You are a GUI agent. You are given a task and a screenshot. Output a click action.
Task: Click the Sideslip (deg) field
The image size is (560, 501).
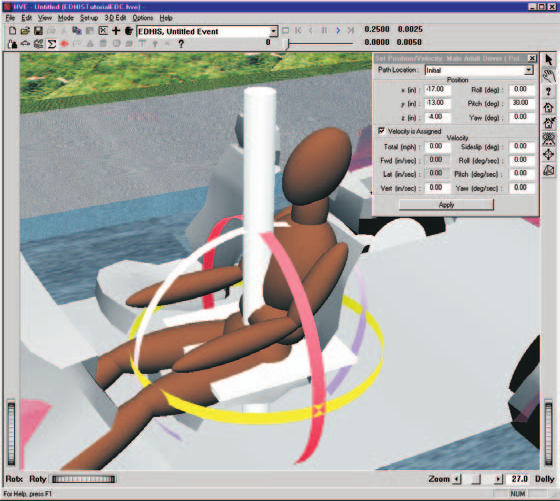(x=522, y=146)
